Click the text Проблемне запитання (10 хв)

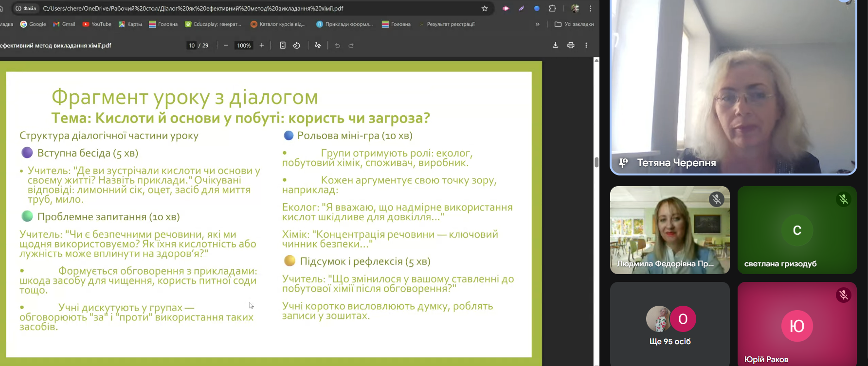pyautogui.click(x=108, y=217)
